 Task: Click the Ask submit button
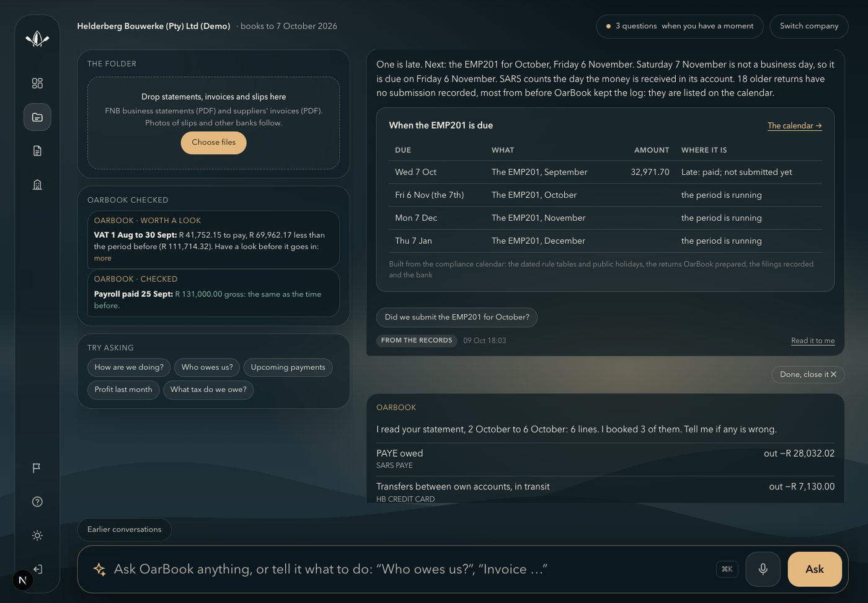(x=815, y=569)
